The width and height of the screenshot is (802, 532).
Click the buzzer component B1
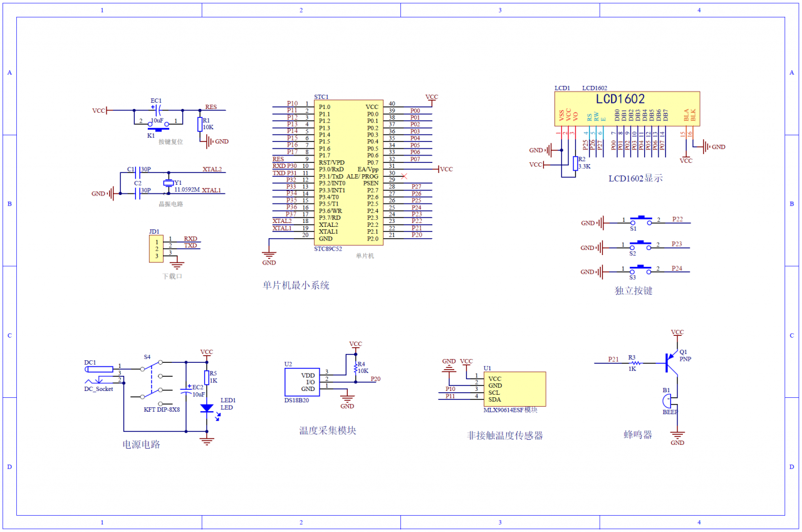coord(667,400)
